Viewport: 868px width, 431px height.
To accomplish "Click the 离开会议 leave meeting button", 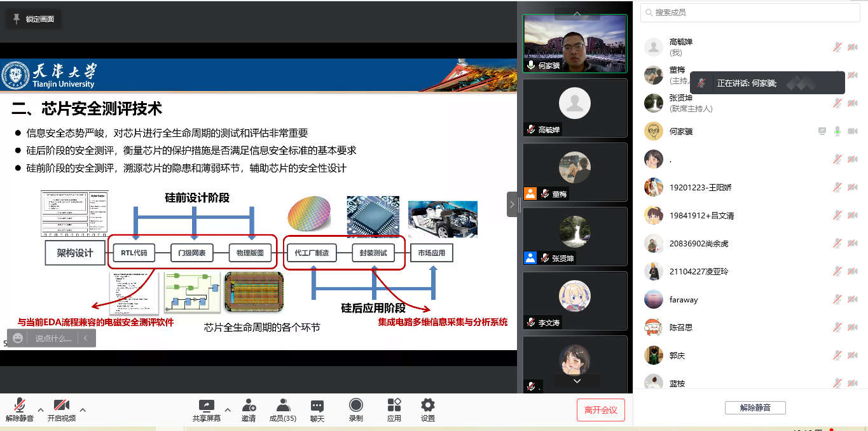I will tap(600, 410).
